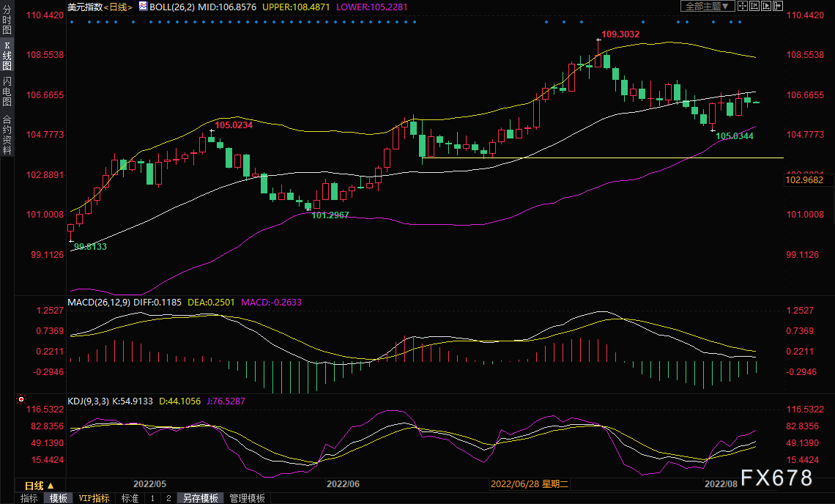Toggle template preset 1
This screenshot has width=835, height=504.
click(152, 498)
